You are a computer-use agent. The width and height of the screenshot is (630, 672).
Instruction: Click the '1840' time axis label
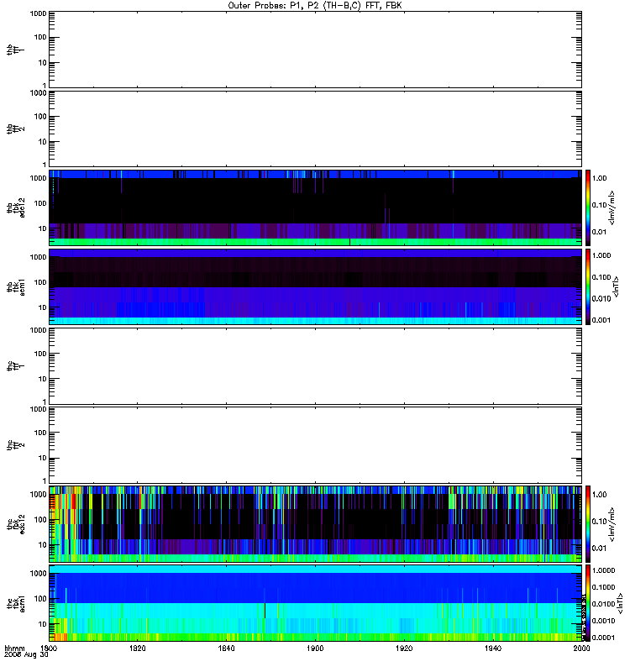[226, 648]
